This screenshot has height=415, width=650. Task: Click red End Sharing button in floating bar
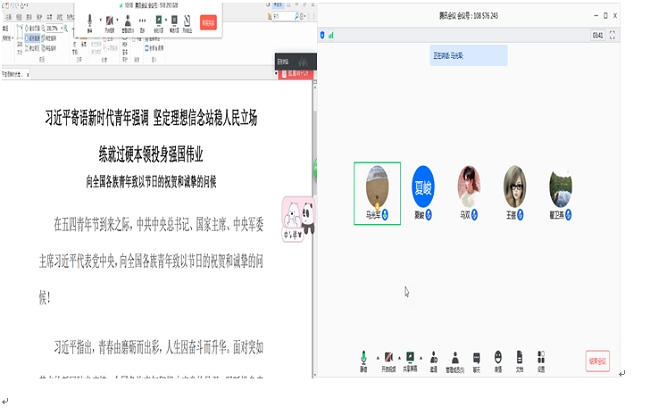[x=208, y=22]
